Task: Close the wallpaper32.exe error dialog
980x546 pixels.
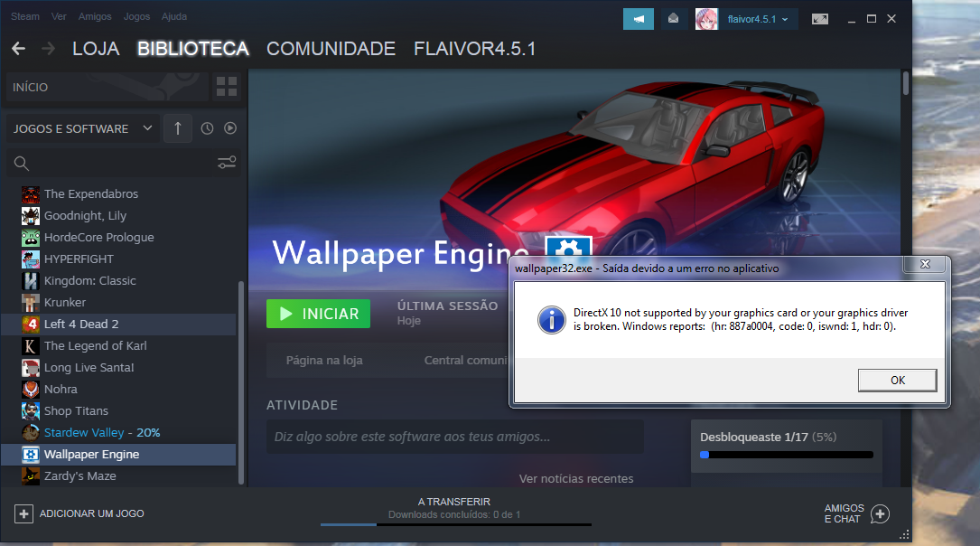Action: click(x=925, y=265)
